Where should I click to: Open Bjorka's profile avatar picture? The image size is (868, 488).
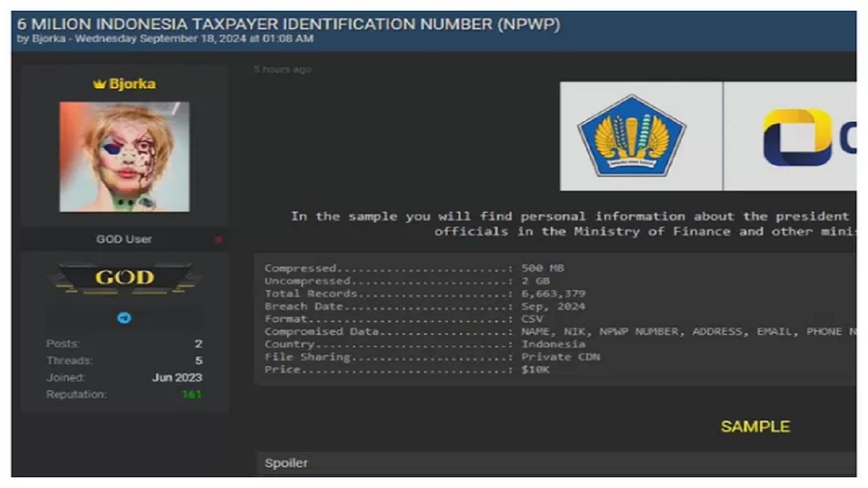click(x=124, y=157)
